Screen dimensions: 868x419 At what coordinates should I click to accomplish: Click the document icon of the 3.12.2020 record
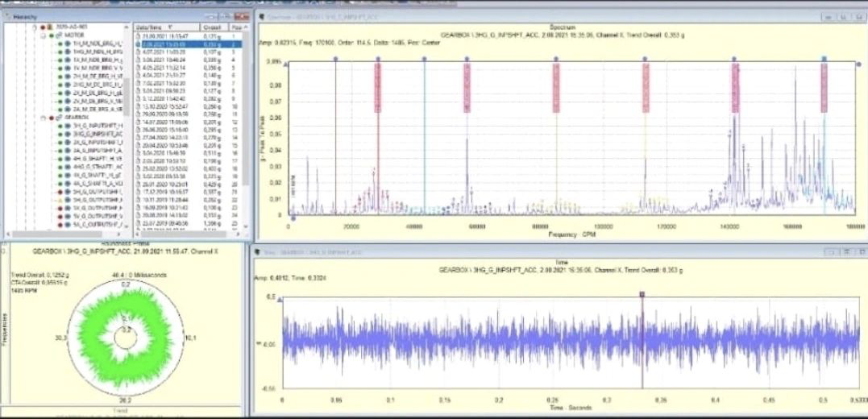[138, 97]
